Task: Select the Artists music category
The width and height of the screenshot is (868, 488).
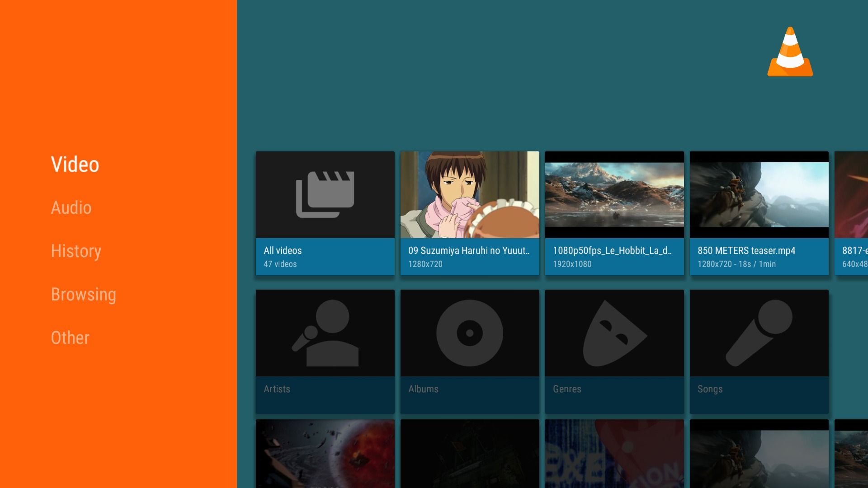Action: (x=325, y=352)
